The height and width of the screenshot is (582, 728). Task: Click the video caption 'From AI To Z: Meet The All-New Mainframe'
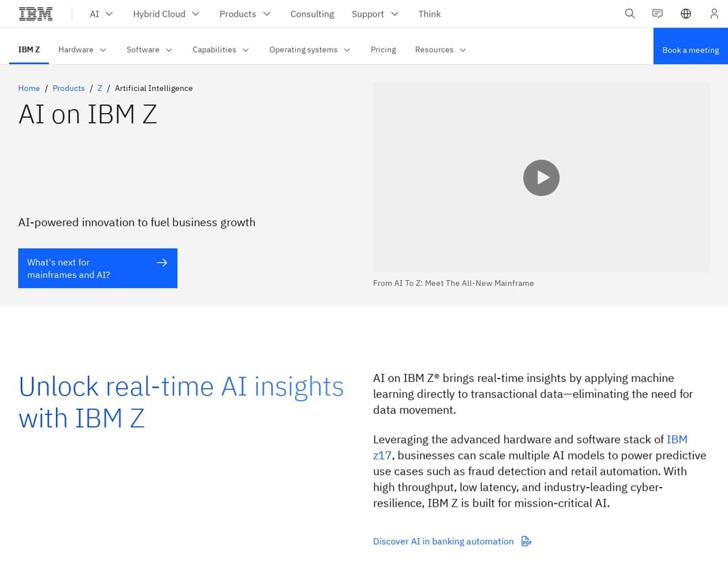[453, 283]
